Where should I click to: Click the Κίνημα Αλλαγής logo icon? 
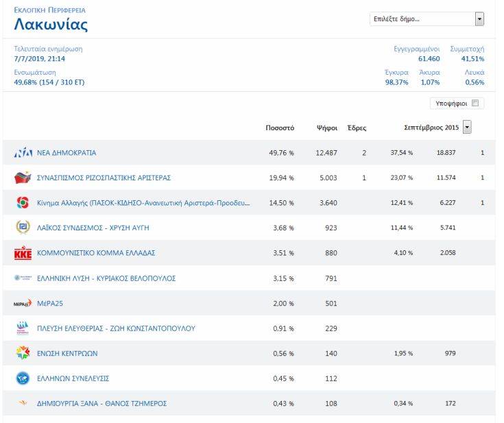click(23, 203)
